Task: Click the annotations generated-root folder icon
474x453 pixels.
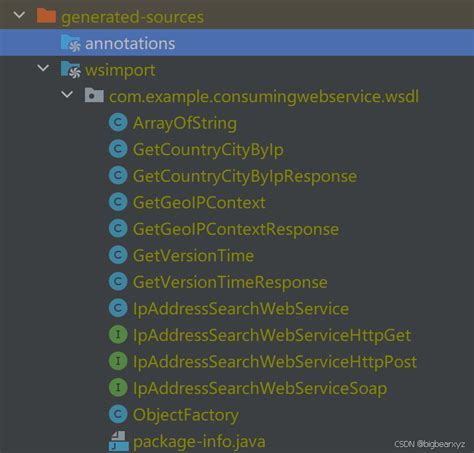Action: [x=71, y=43]
